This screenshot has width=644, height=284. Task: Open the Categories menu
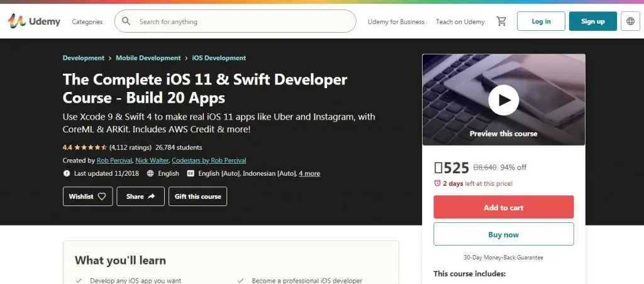click(87, 21)
